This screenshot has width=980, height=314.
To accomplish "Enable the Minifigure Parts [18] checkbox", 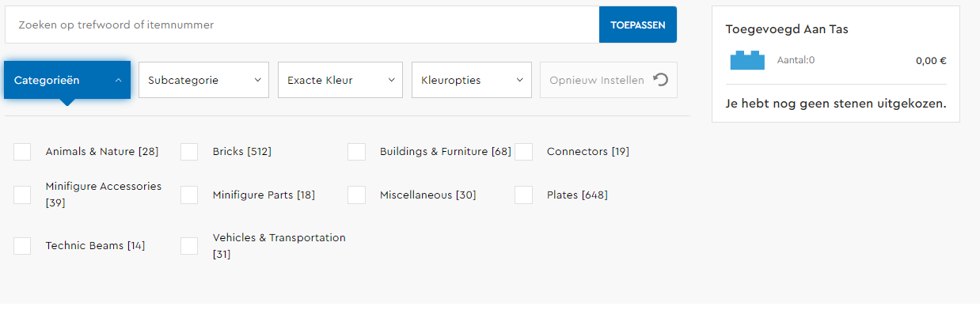I will click(x=189, y=195).
